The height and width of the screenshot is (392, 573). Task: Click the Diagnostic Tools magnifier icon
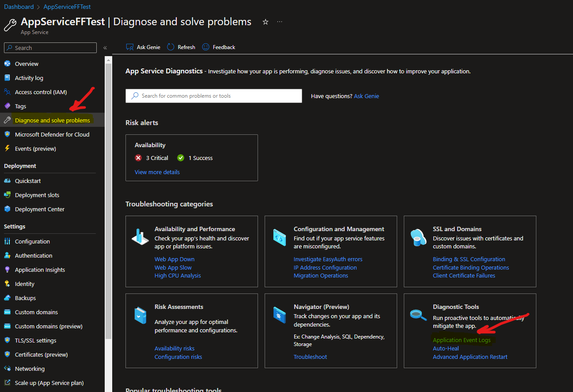(x=418, y=315)
